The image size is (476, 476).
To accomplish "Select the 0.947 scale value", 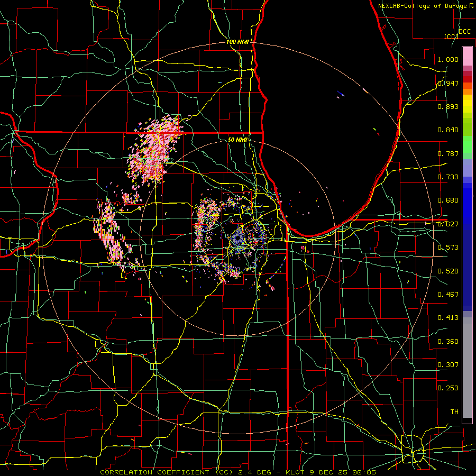I will (x=448, y=83).
